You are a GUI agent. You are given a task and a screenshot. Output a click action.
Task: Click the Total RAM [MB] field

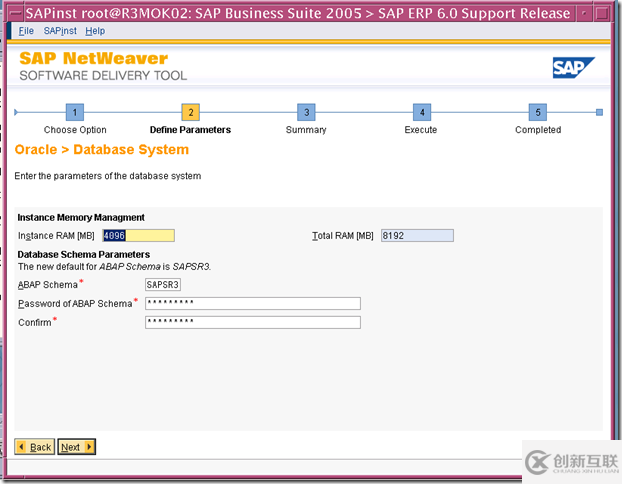tap(417, 236)
